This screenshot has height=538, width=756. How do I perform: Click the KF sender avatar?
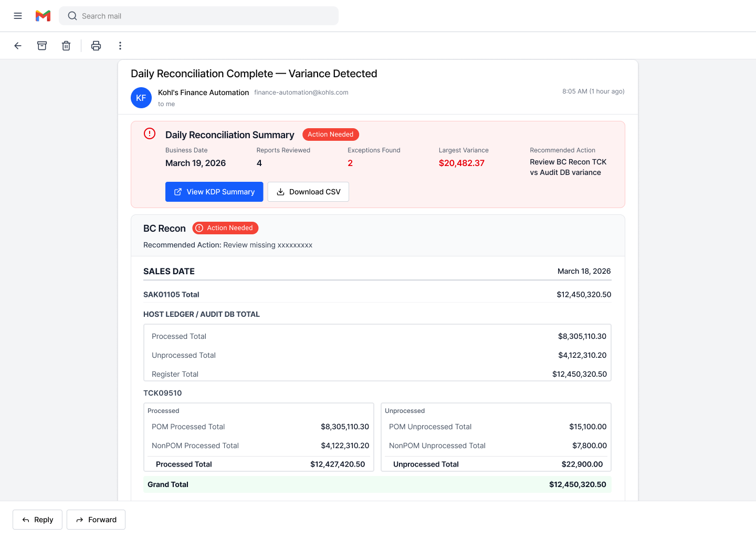pos(141,98)
